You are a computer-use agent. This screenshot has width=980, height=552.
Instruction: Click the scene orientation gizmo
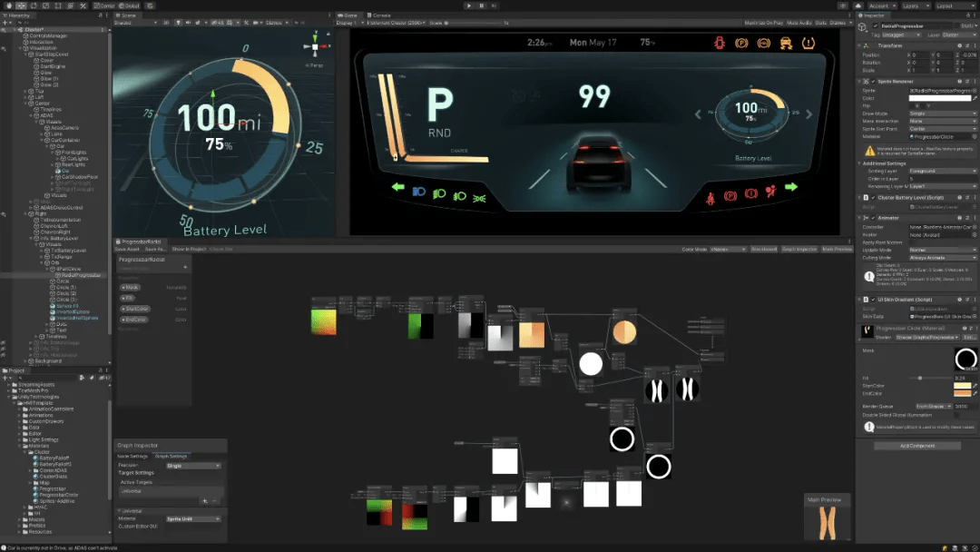(x=315, y=45)
